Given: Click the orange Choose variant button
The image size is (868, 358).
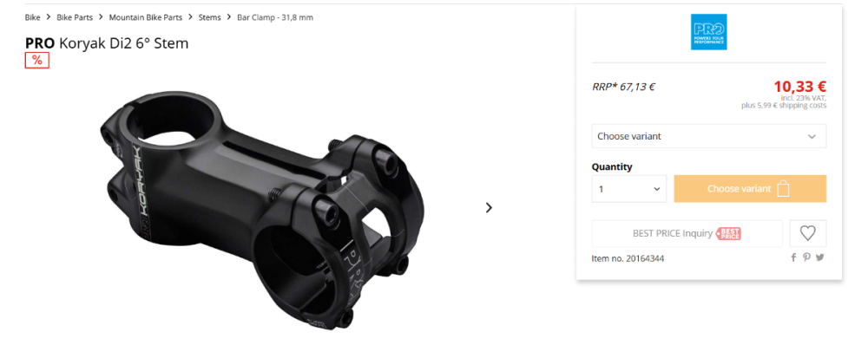Looking at the screenshot, I should (x=750, y=189).
